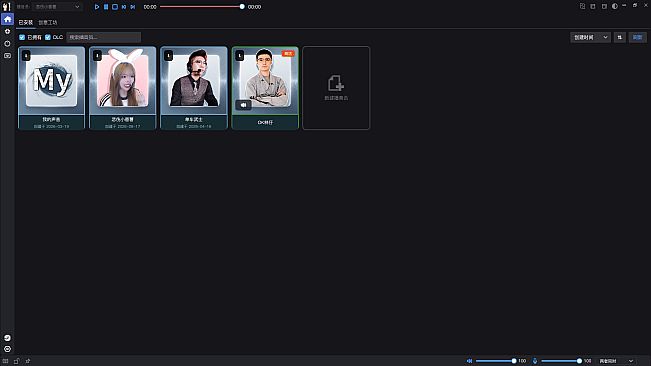Adjust the microphone volume slider in the status bar

(x=561, y=361)
